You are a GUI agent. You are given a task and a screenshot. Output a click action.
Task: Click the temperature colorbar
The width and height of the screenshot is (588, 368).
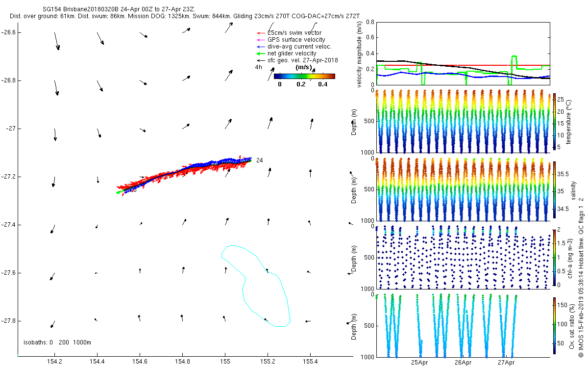pyautogui.click(x=554, y=121)
